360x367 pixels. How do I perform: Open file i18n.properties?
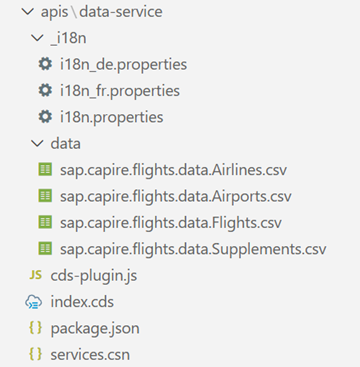112,117
